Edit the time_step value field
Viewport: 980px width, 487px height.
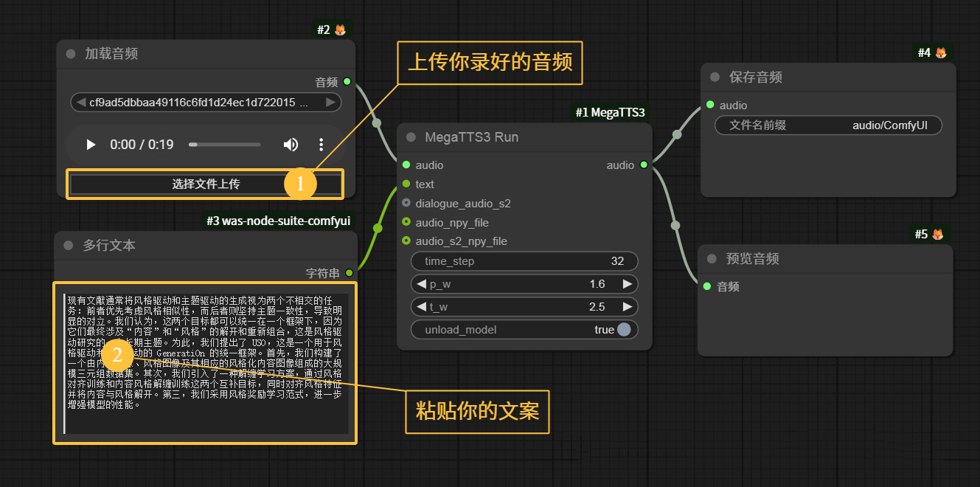click(x=524, y=261)
